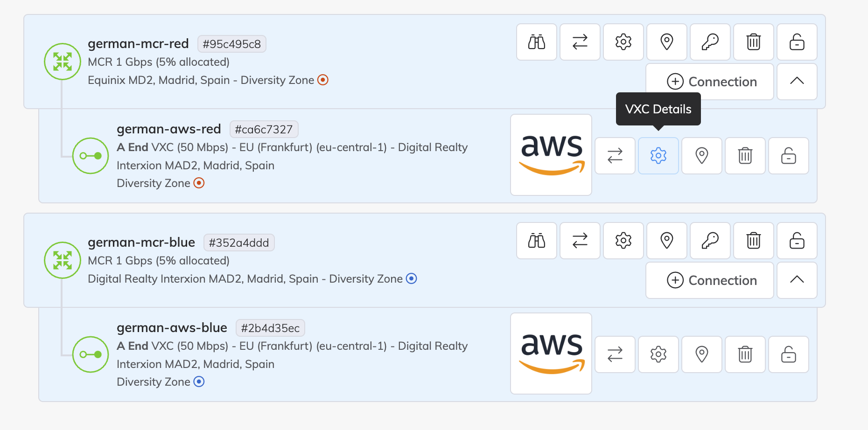Image resolution: width=868 pixels, height=430 pixels.
Task: Click red Diversity Zone indicator on german-mcr-red
Action: [x=323, y=80]
